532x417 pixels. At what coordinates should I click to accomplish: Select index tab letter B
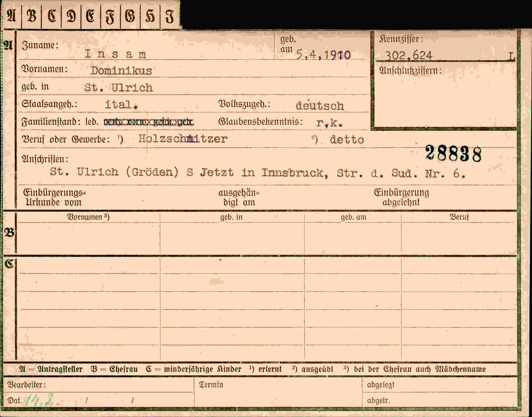(x=31, y=16)
